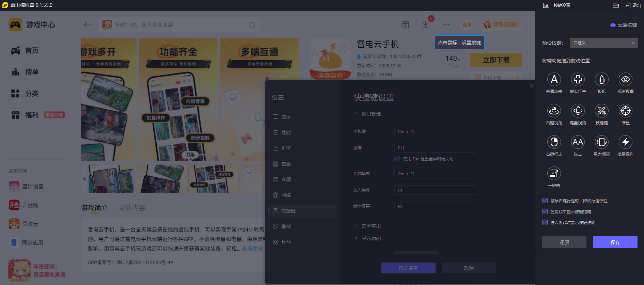Open the 其他 settings tab

coord(302,242)
